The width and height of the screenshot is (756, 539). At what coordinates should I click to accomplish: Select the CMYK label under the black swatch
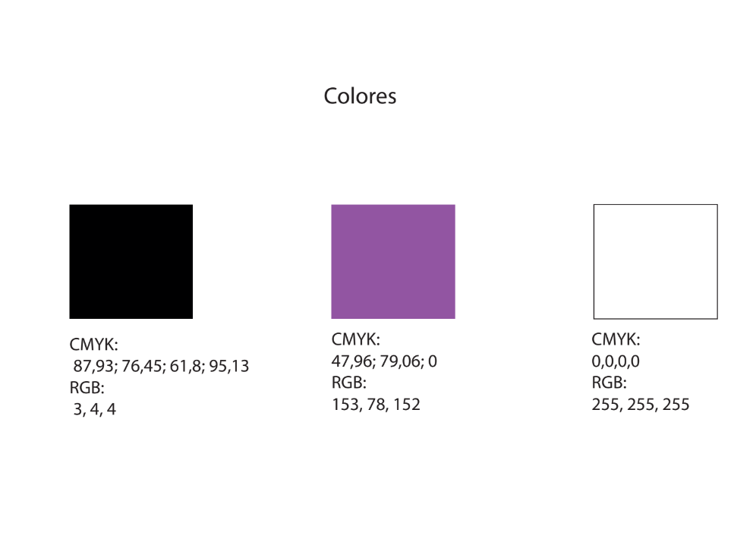(93, 344)
